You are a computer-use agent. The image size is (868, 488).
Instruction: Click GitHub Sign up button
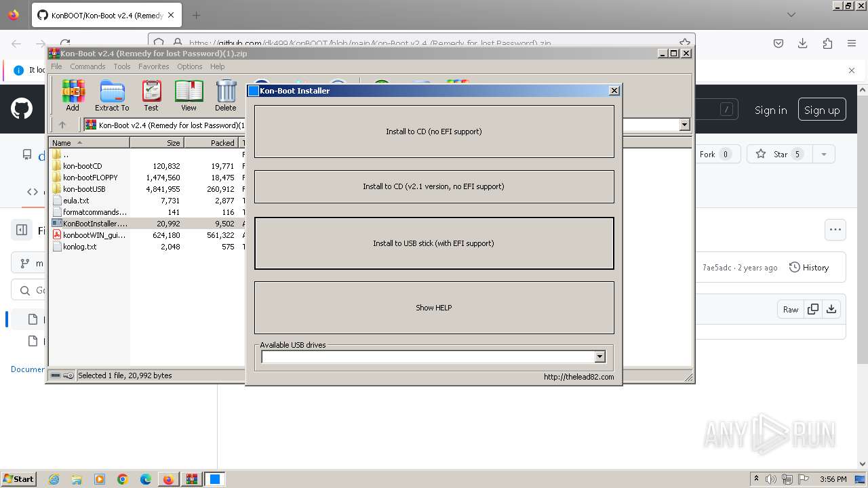tap(822, 110)
